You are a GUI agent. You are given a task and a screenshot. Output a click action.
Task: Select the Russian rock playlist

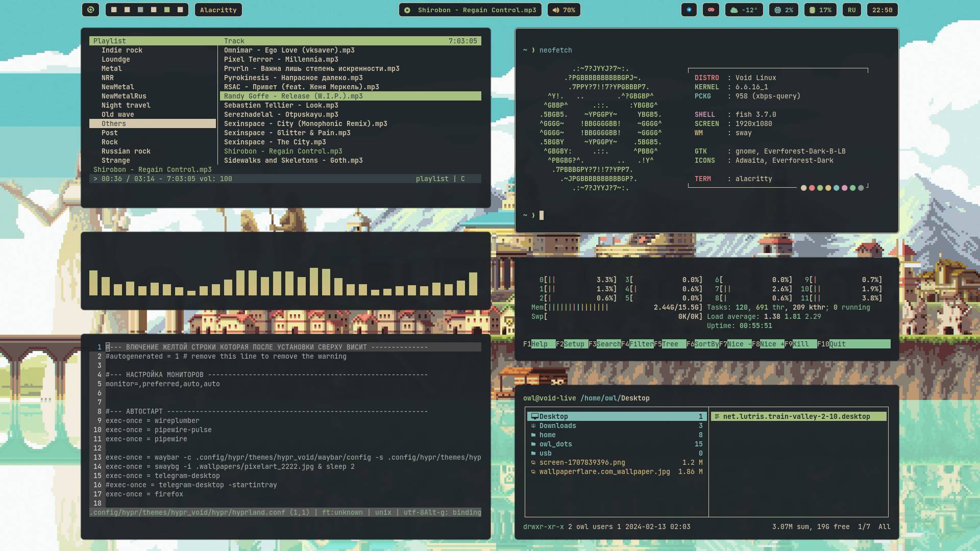click(x=126, y=151)
